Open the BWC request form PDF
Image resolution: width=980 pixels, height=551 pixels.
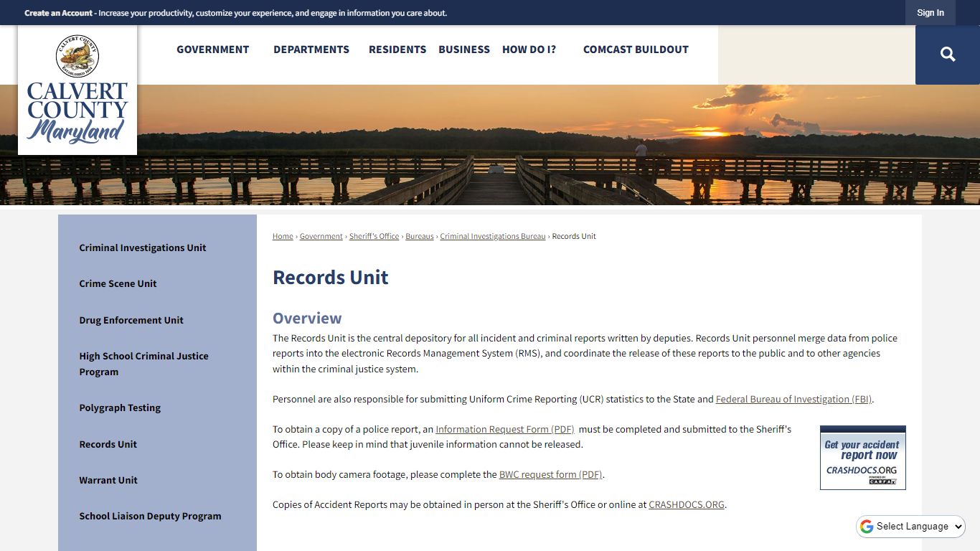550,474
